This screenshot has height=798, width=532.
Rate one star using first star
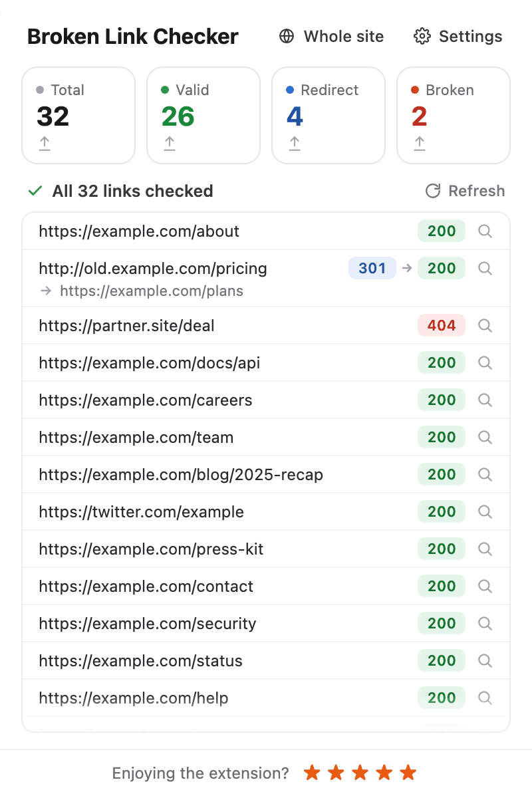tap(313, 773)
